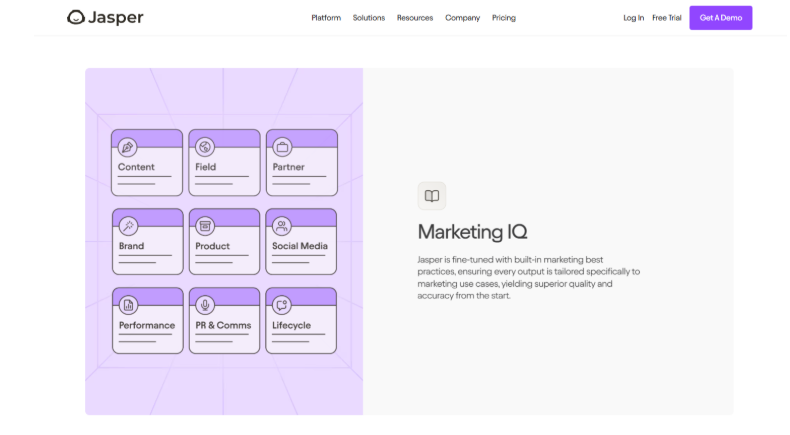This screenshot has height=435, width=790.
Task: Click the globe icon on Field card
Action: coord(205,147)
